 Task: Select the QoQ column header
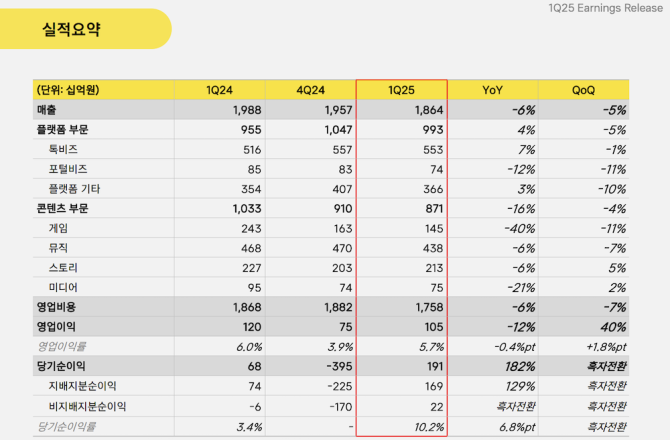(x=583, y=90)
